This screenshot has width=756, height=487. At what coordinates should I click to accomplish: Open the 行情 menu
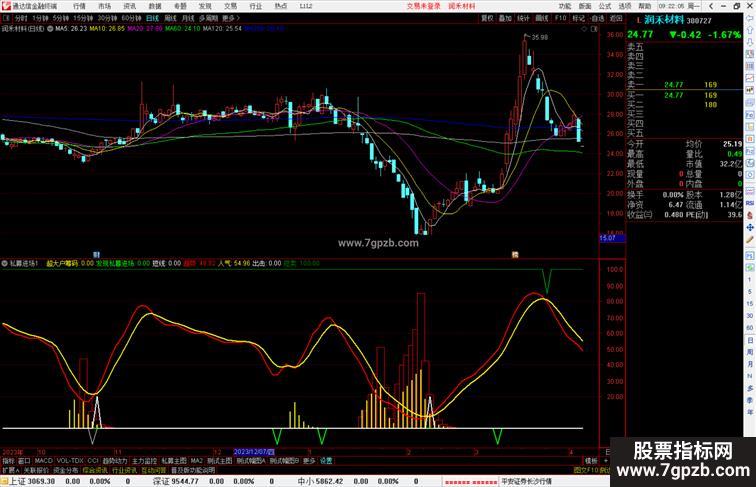79,6
